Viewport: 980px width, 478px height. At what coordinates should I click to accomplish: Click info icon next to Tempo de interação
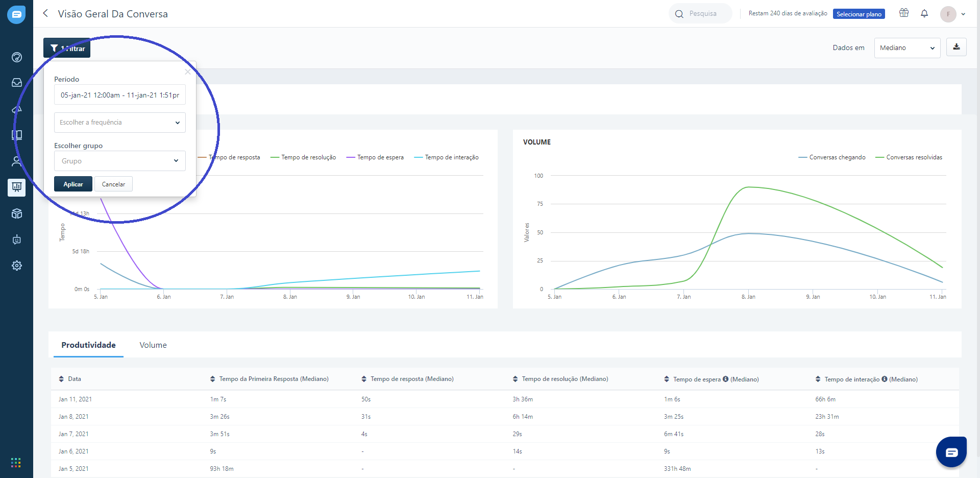pos(885,379)
